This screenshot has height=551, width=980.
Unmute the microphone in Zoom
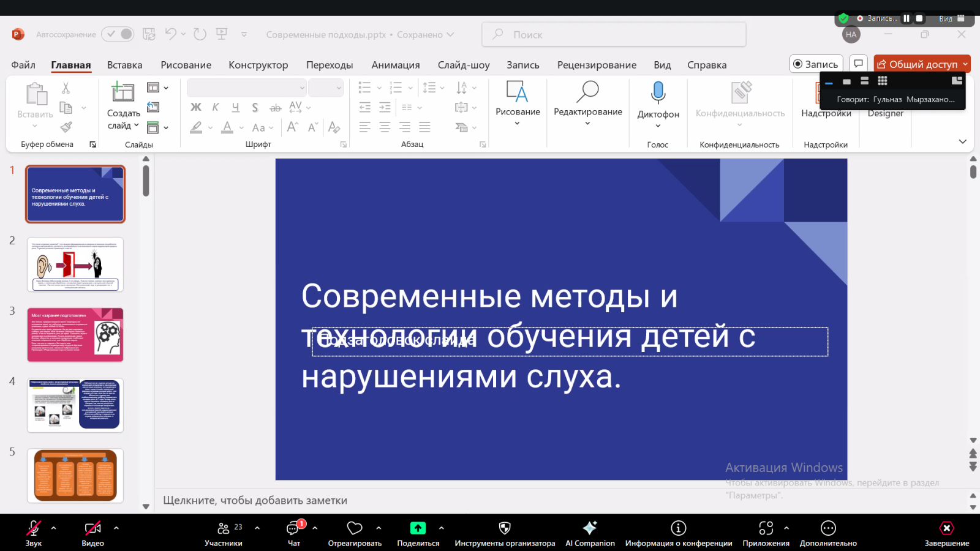click(x=34, y=528)
